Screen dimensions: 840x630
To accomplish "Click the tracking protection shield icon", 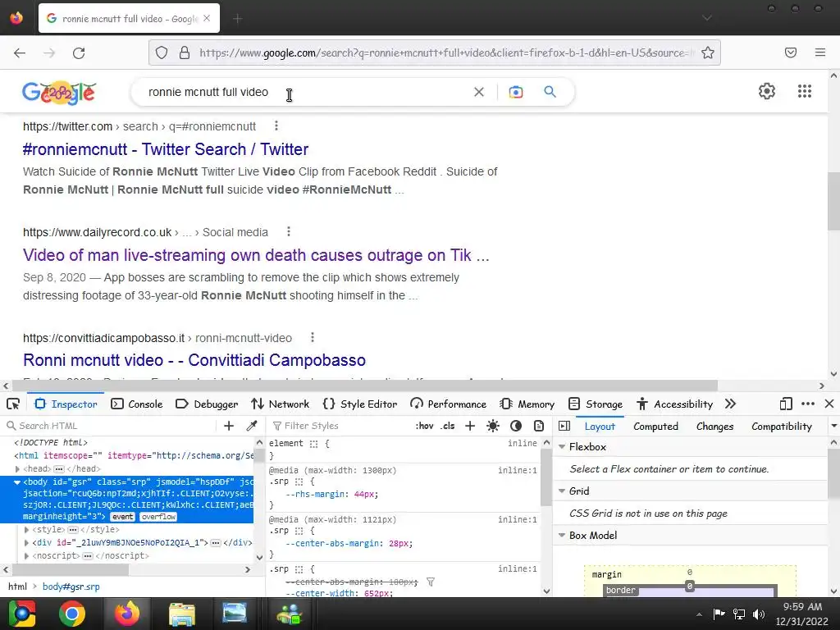I will click(162, 52).
